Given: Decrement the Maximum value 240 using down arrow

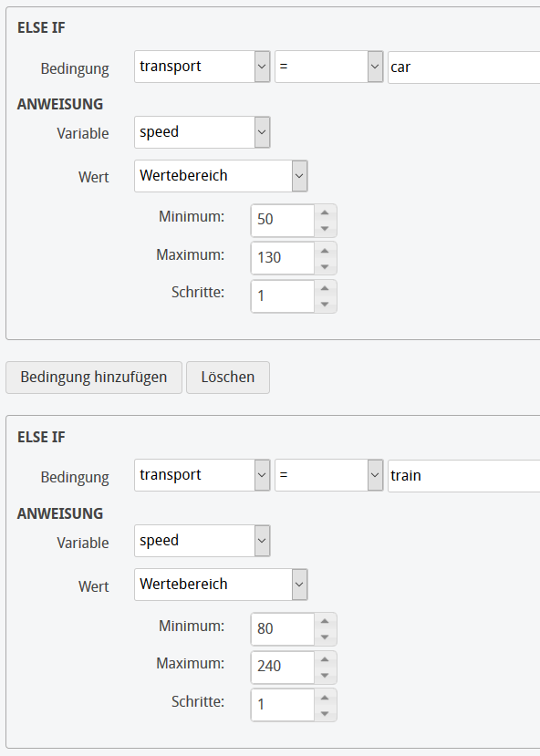Looking at the screenshot, I should [x=327, y=673].
